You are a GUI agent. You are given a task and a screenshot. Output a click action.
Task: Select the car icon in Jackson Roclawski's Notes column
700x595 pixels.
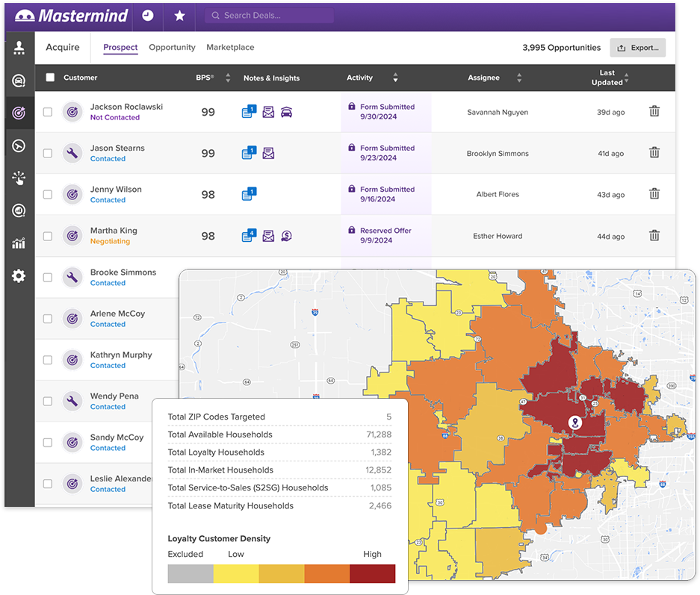287,111
